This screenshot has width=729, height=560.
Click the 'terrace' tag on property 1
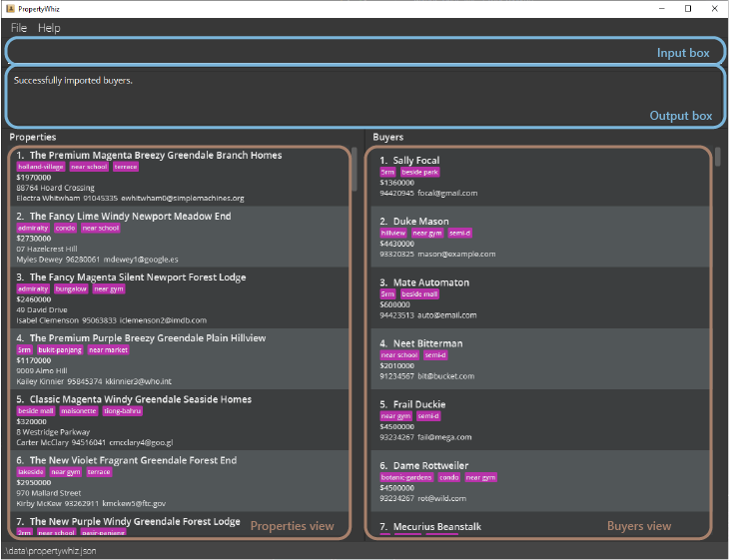point(126,167)
